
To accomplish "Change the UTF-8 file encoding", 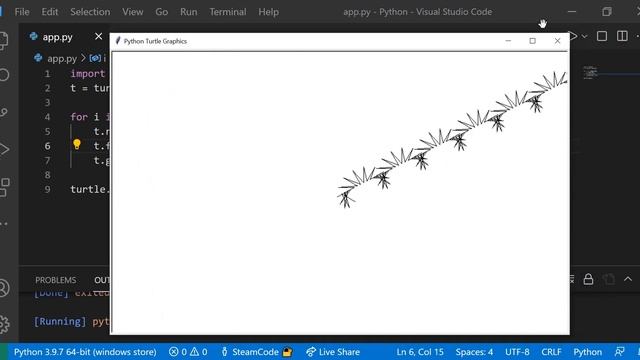I will click(517, 352).
